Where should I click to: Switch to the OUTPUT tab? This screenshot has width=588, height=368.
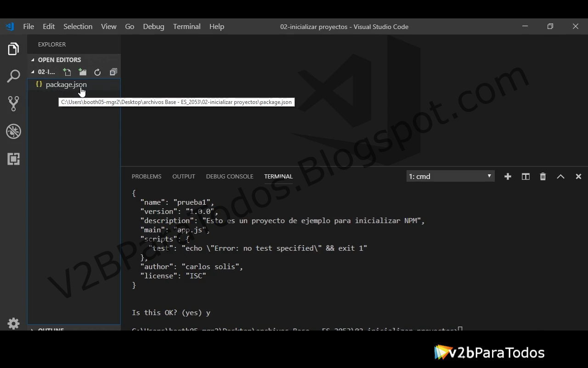tap(184, 176)
